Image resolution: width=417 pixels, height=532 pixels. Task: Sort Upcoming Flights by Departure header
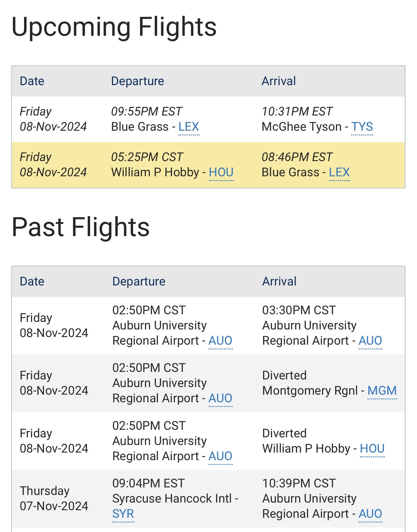click(138, 81)
